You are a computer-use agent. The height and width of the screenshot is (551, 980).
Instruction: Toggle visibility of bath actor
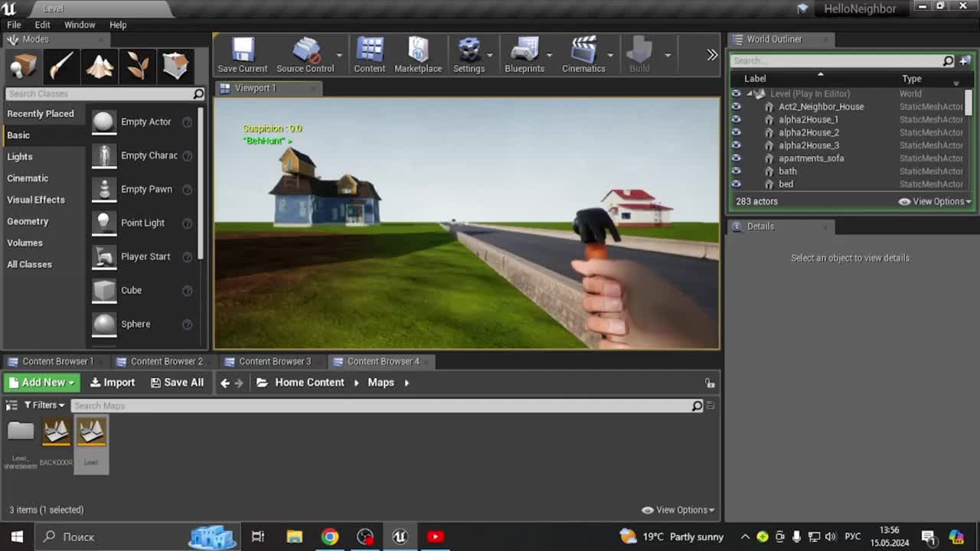737,171
